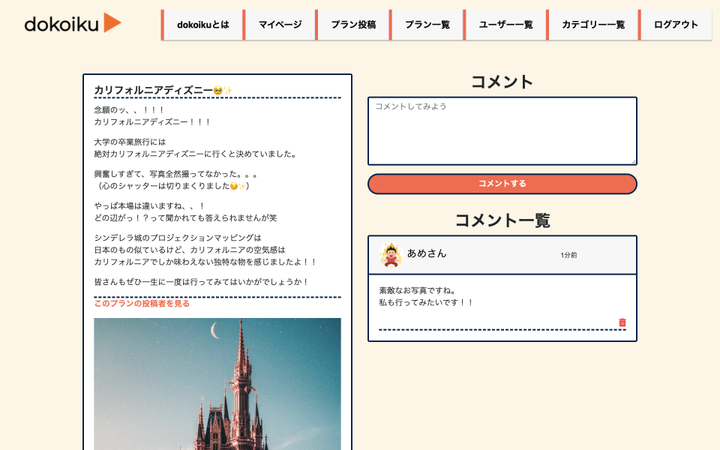Click the line 大学の卒業旅行には

(x=130, y=142)
